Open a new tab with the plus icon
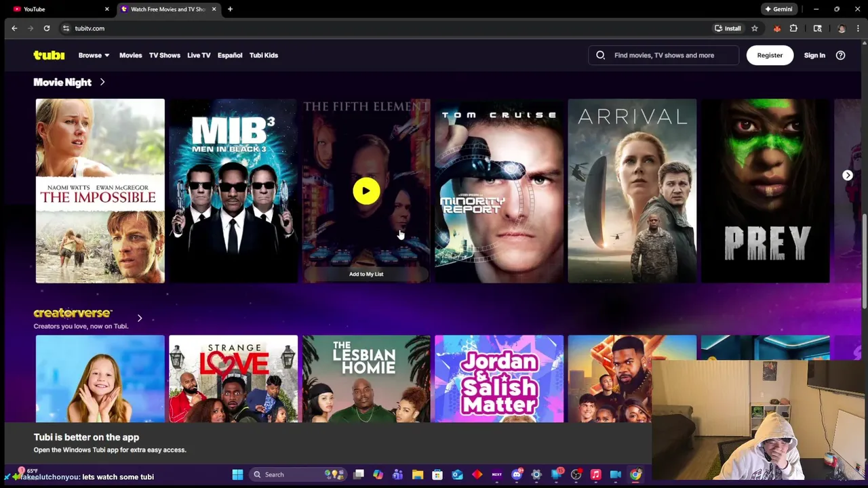868x488 pixels. (230, 9)
